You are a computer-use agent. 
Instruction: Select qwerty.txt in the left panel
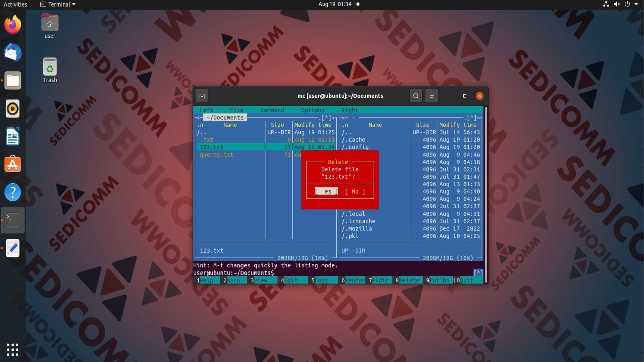217,155
